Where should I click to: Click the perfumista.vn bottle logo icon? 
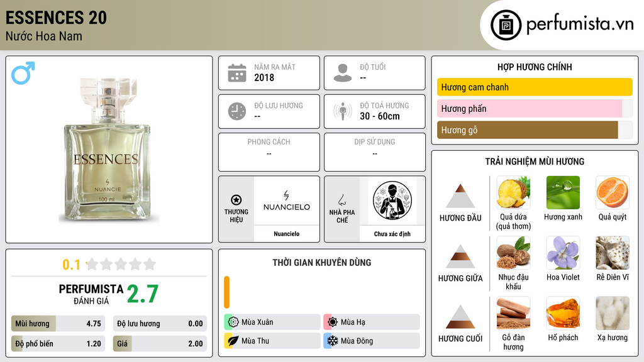tap(506, 25)
